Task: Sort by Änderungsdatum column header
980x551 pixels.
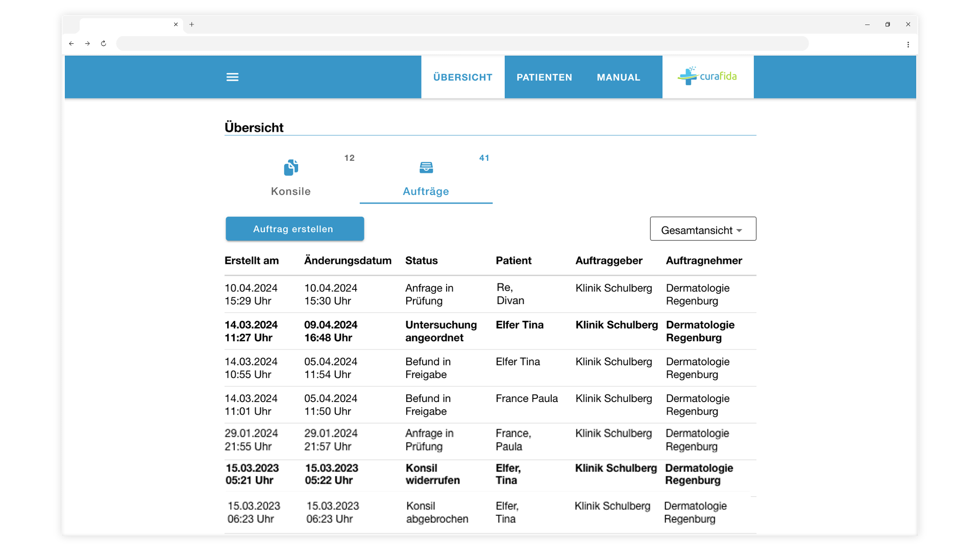Action: coord(348,261)
